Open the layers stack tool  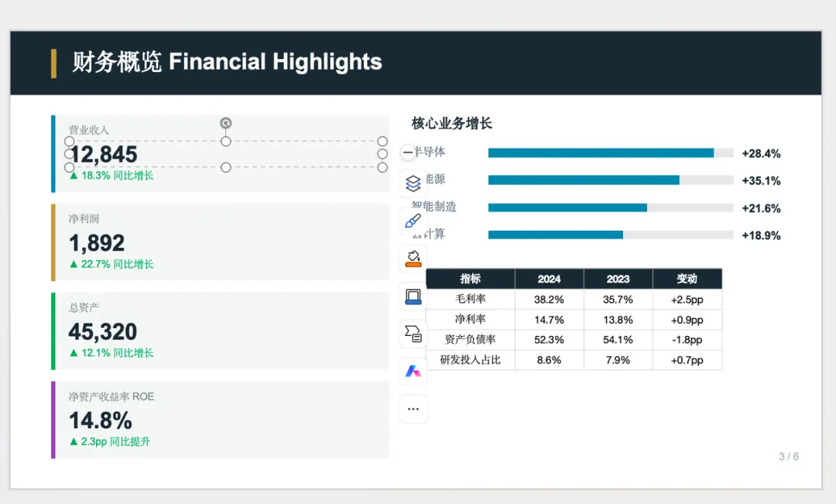(x=413, y=183)
